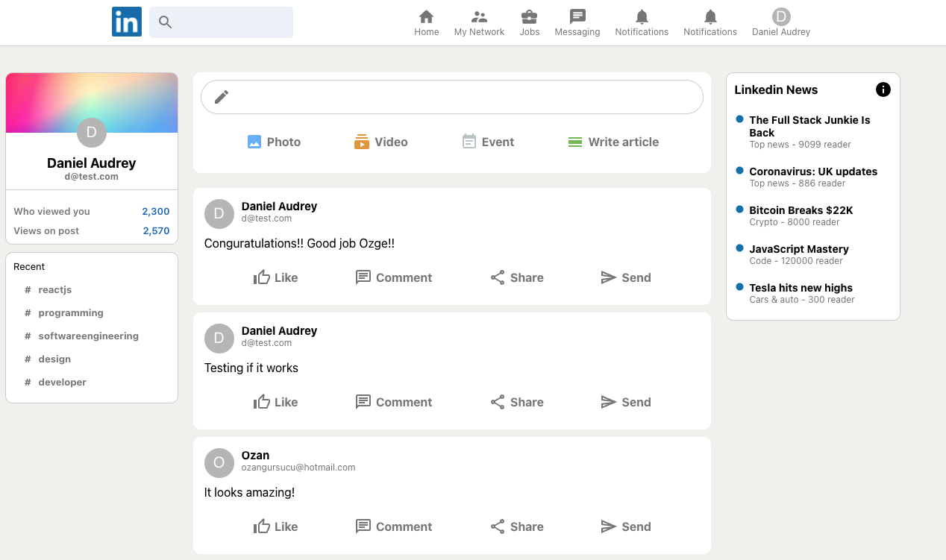Screen dimensions: 946x560
Task: Open the 'Bitcoin Breaks $22K' news story
Action: coord(801,210)
